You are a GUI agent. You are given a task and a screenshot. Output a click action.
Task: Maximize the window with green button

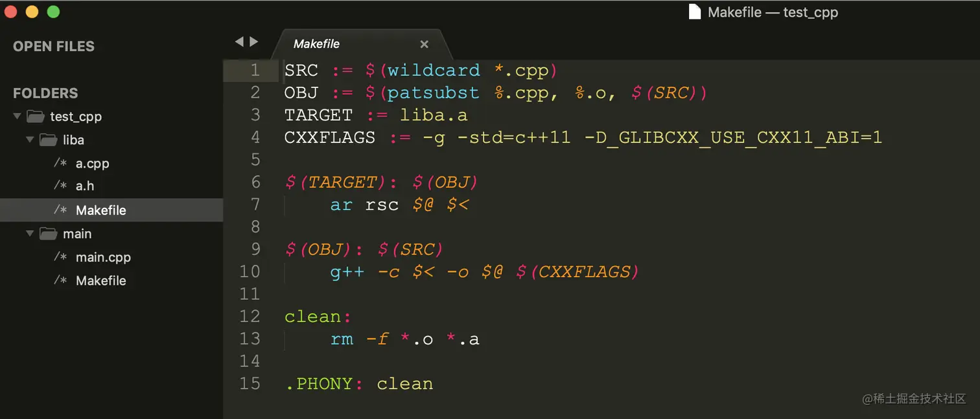tap(53, 12)
